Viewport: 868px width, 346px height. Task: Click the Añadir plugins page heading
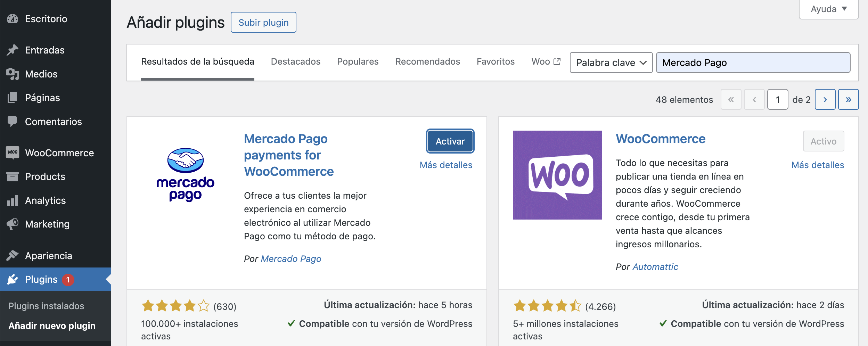click(x=176, y=23)
